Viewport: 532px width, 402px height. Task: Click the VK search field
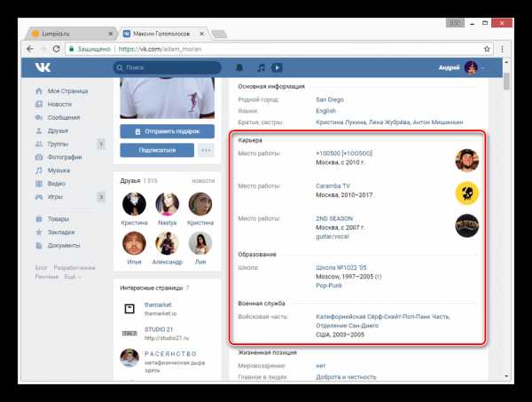click(167, 67)
